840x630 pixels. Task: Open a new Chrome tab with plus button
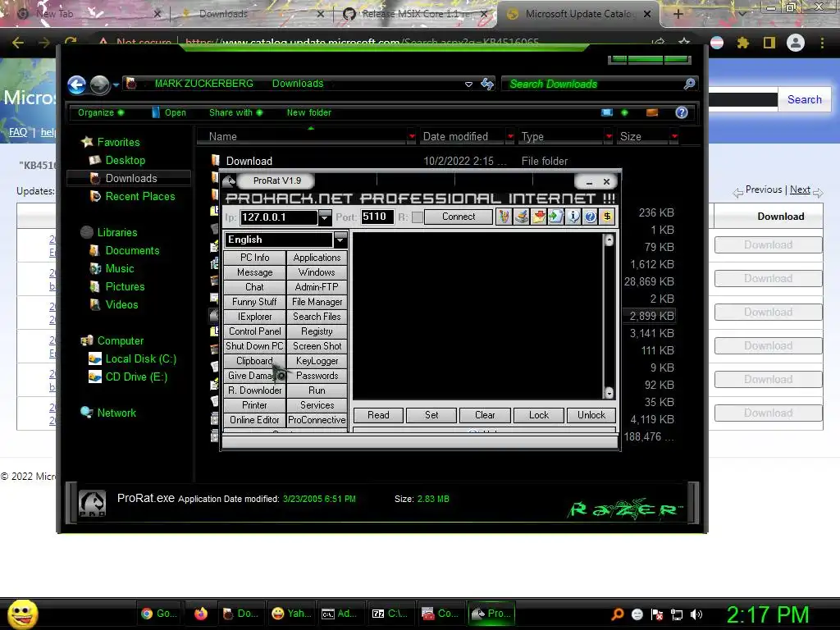[x=678, y=14]
